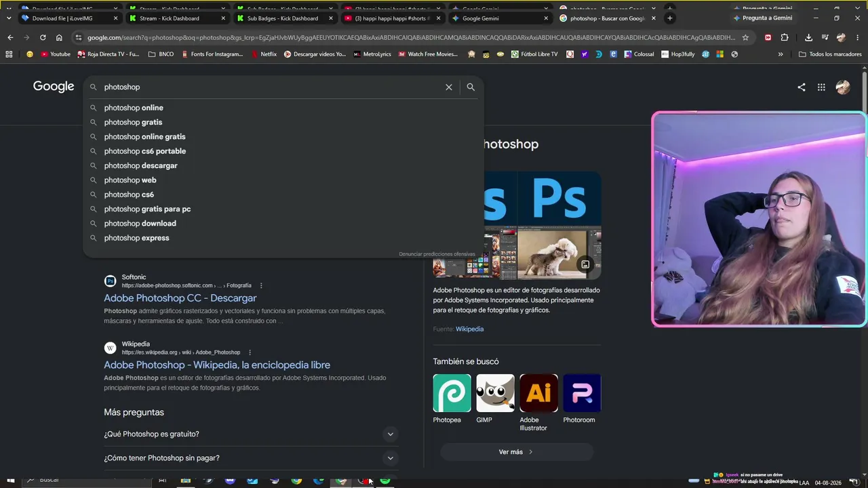Open GIMP from related searches
This screenshot has width=868, height=488.
point(495,399)
